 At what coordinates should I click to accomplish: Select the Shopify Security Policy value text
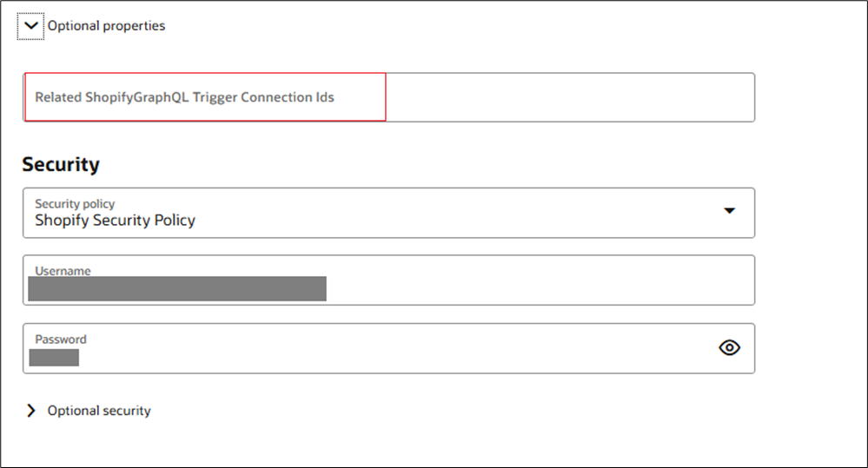pyautogui.click(x=115, y=221)
